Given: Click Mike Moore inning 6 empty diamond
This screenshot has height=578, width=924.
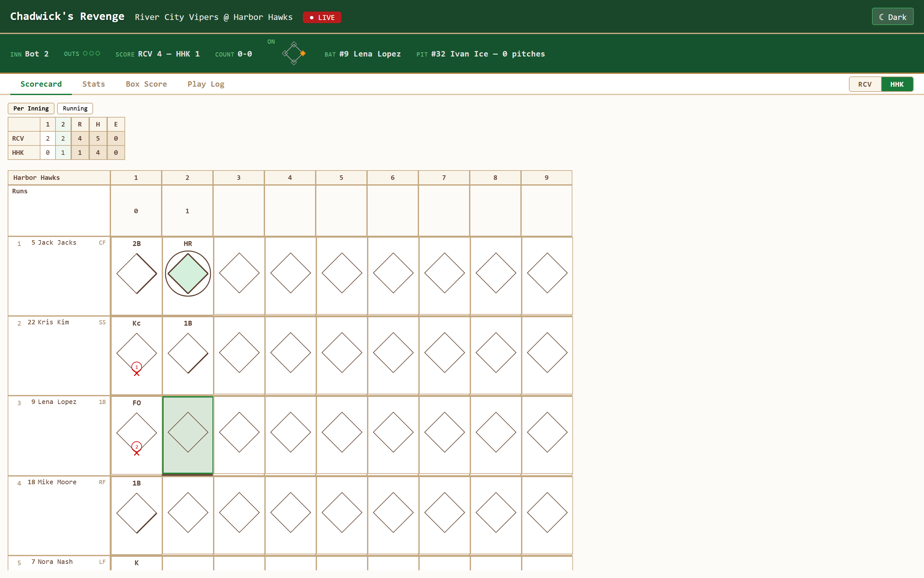Looking at the screenshot, I should (x=393, y=512).
